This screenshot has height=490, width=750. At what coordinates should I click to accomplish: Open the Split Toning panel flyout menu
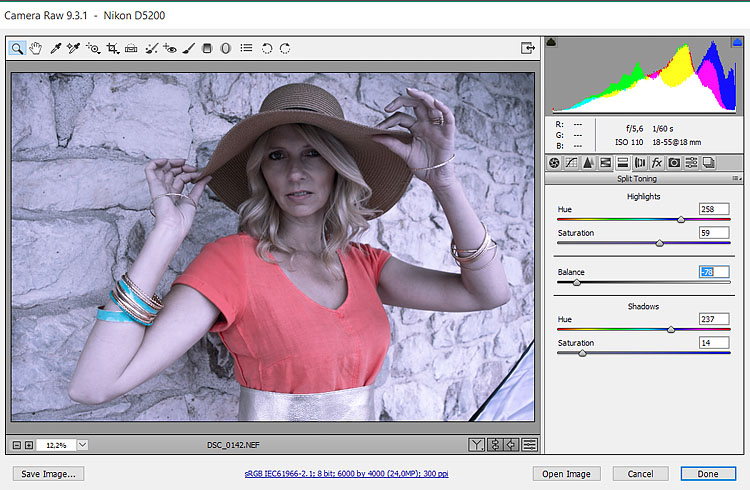click(736, 178)
